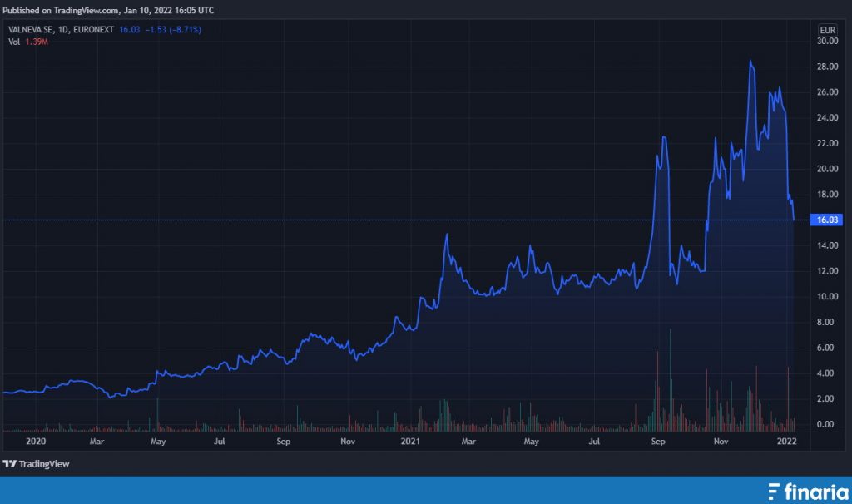Click the TradingView logo icon
The height and width of the screenshot is (504, 852).
click(x=10, y=464)
